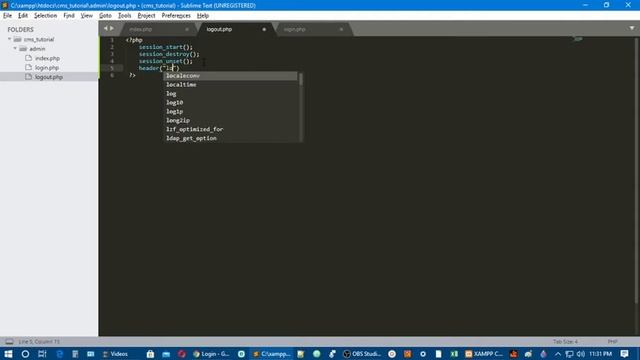Open the Windows Start menu
640x360 pixels.
click(x=8, y=354)
